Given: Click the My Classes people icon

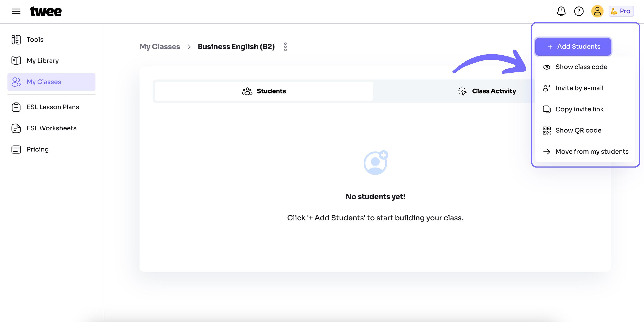Looking at the screenshot, I should tap(16, 82).
